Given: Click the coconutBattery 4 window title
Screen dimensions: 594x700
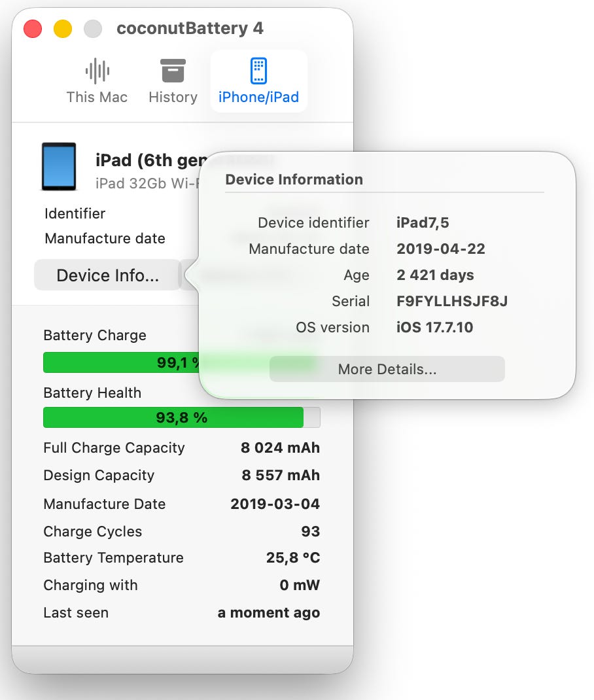Looking at the screenshot, I should click(x=190, y=29).
